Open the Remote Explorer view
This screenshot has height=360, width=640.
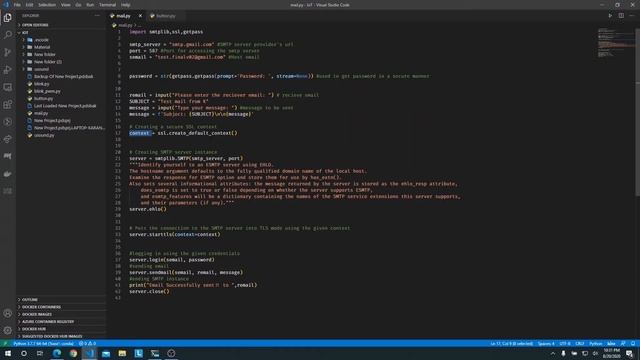click(8, 87)
